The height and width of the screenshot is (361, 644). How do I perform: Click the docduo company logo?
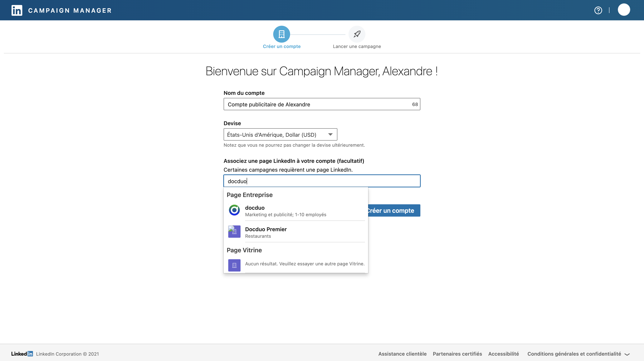coord(234,210)
